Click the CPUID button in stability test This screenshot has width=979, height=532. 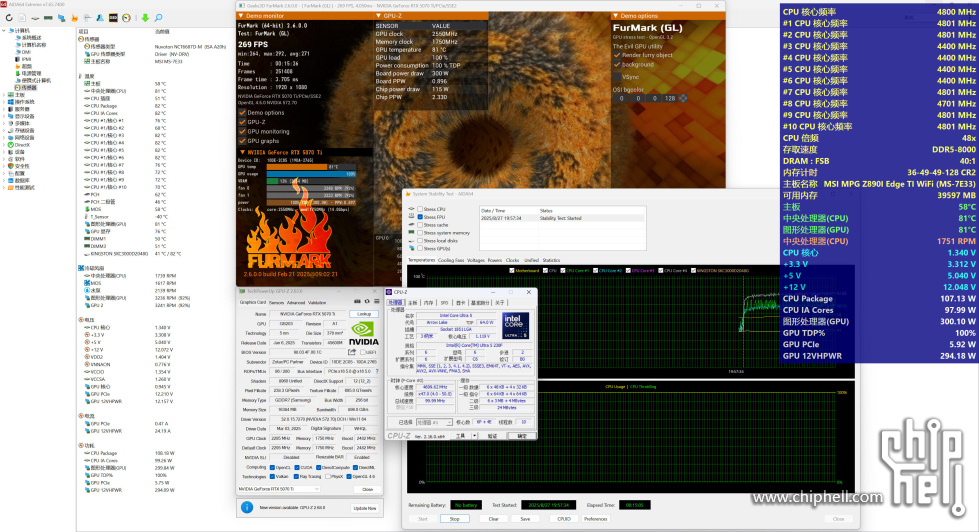click(564, 519)
